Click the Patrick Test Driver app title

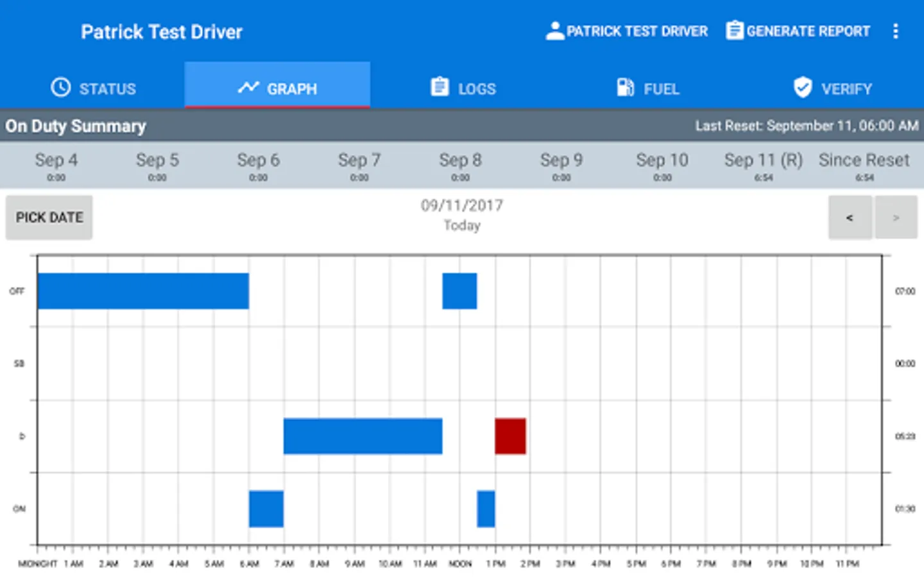[162, 31]
